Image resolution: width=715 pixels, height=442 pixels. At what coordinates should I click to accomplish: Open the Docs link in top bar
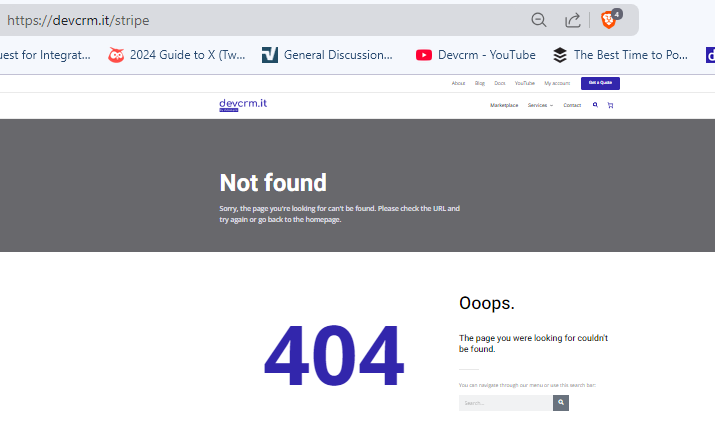click(500, 83)
